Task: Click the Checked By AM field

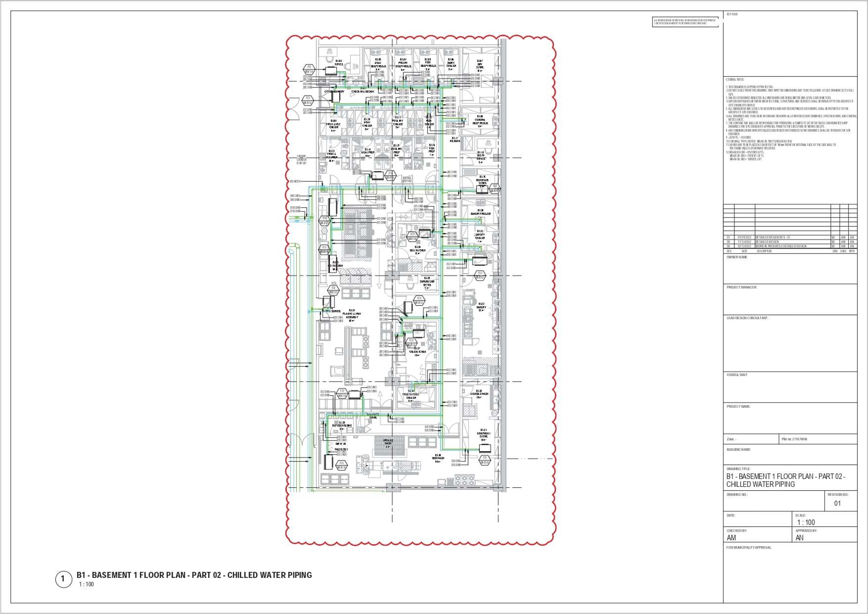Action: pos(731,538)
